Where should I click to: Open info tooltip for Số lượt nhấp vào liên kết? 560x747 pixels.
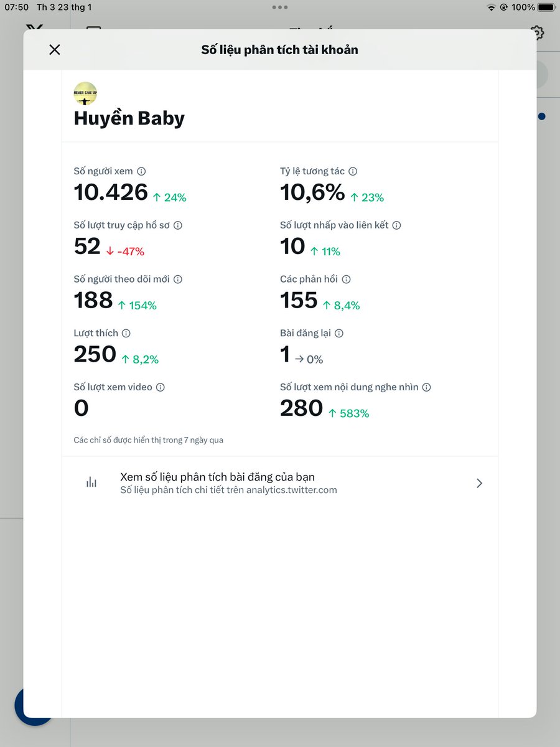[395, 225]
